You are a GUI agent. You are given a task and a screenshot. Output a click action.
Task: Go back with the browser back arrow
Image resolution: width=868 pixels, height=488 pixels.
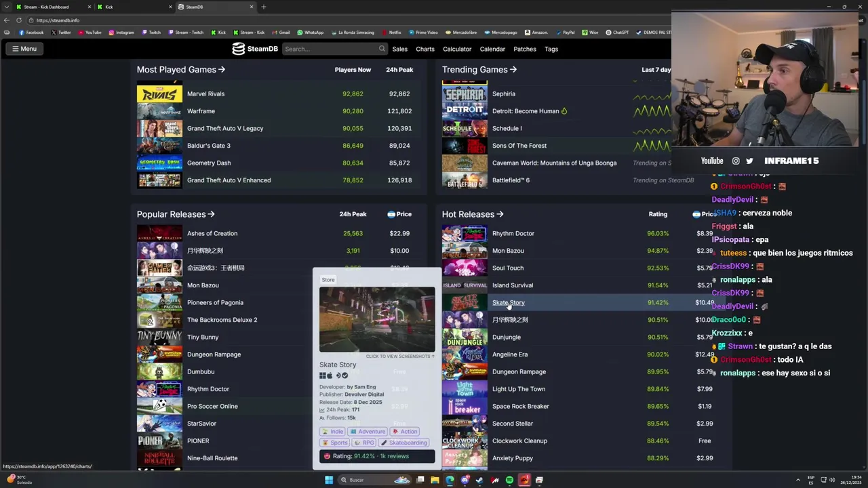pyautogui.click(x=7, y=20)
